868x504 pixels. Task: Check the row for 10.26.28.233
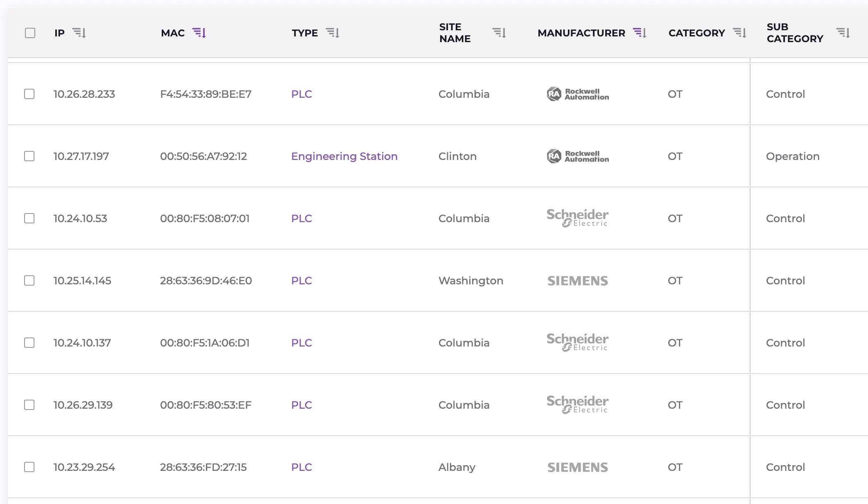(x=29, y=94)
